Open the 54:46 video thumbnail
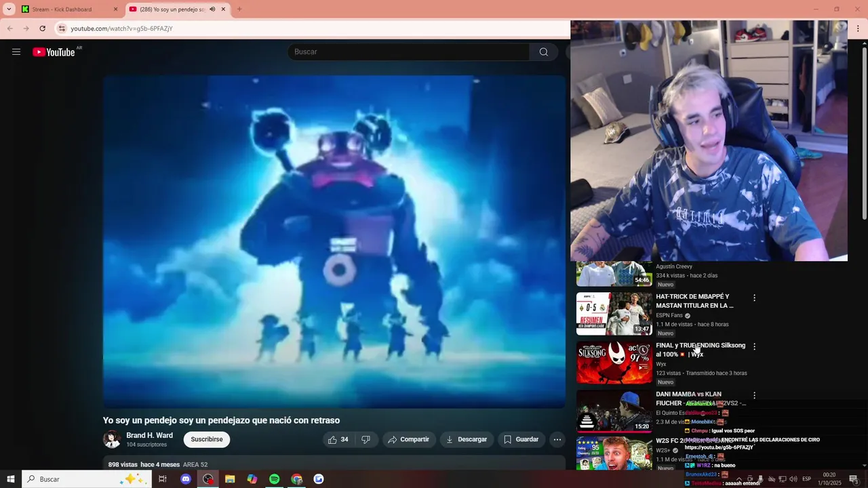The width and height of the screenshot is (868, 488). [x=614, y=274]
